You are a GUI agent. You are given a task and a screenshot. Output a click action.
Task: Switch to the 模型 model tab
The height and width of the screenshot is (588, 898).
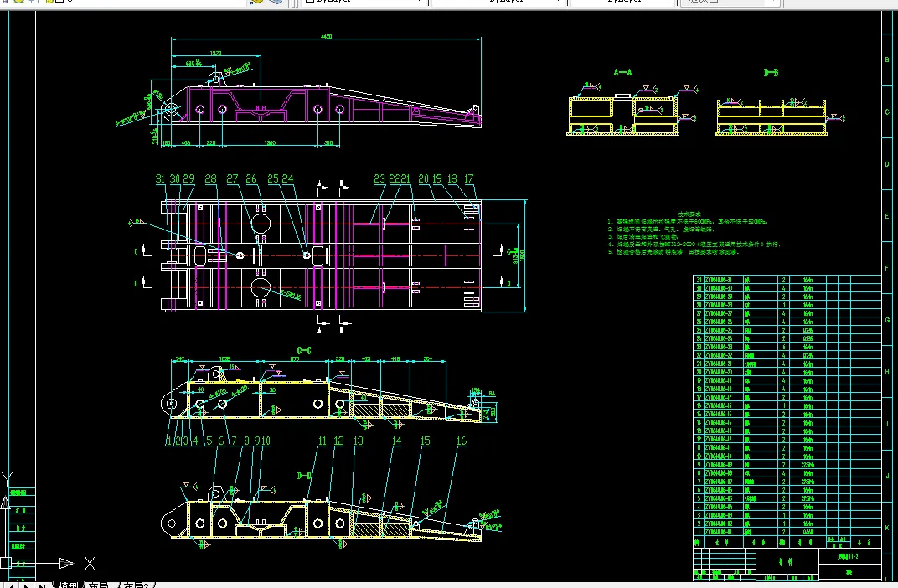click(67, 585)
